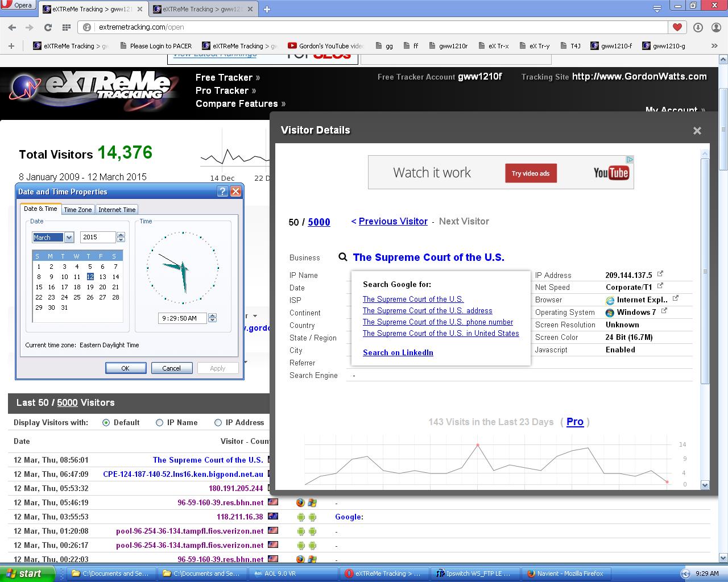Open Gordon's YouTube video bookmark
728x582 pixels.
pos(325,46)
